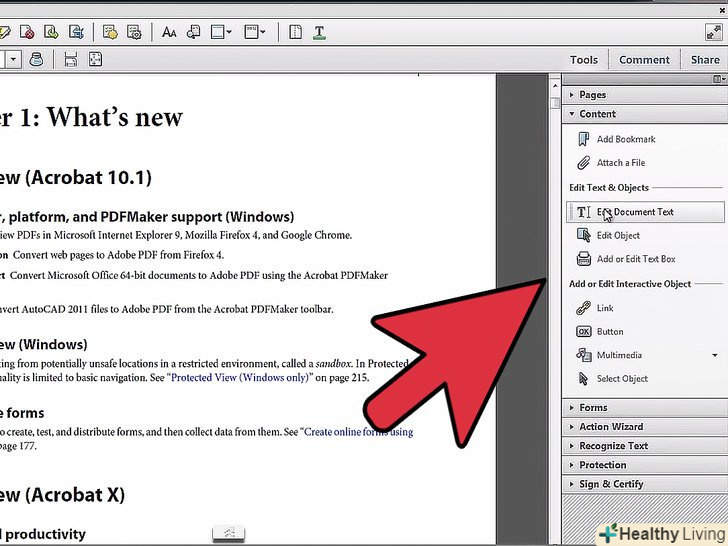Click the ink jar icon in second toolbar
This screenshot has width=728, height=546.
(x=36, y=59)
